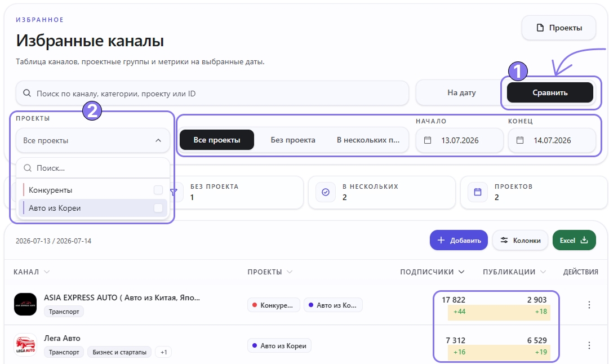
Task: Open the Лега Авто channel name
Action: tap(62, 338)
